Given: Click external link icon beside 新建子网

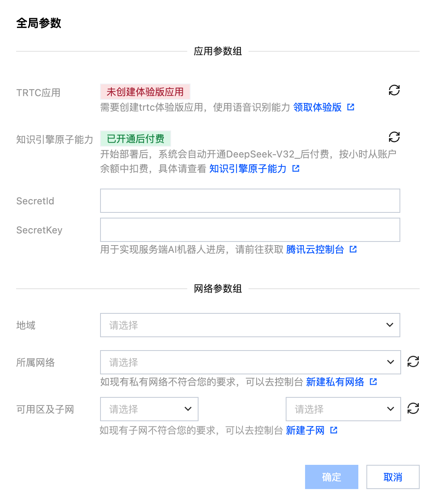Looking at the screenshot, I should (334, 430).
